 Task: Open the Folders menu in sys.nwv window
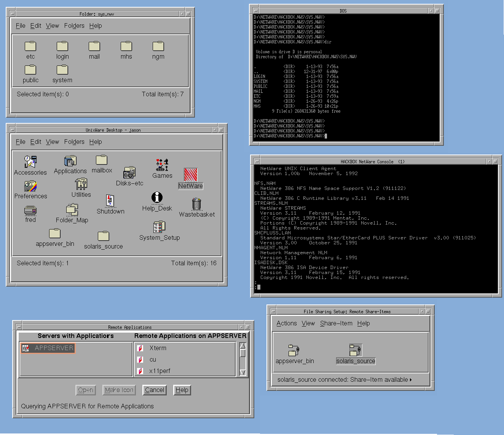[x=74, y=26]
